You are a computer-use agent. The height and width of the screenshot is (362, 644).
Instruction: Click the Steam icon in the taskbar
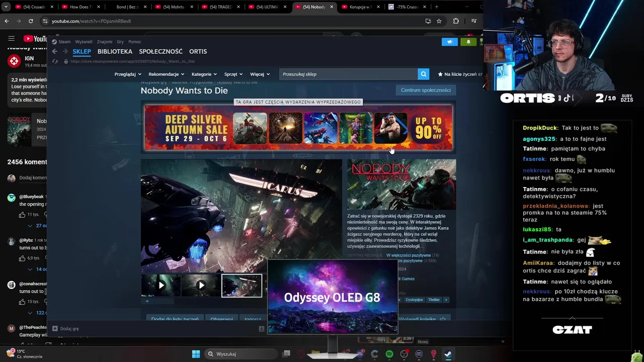[x=448, y=354]
